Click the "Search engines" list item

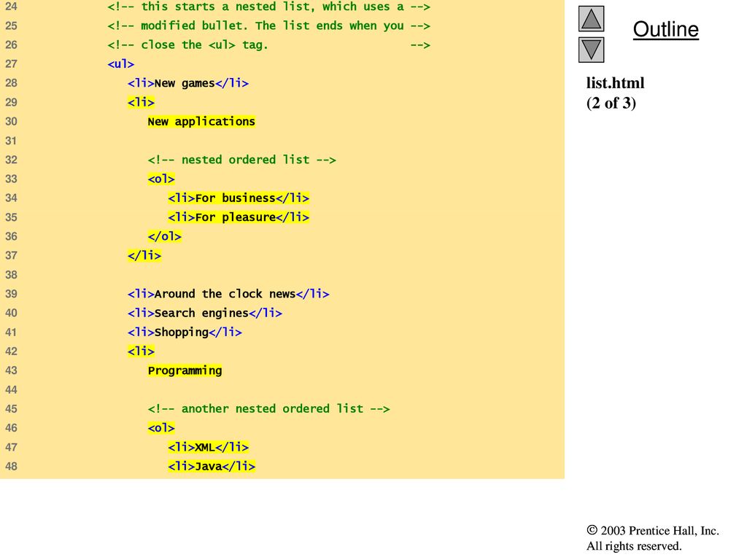(205, 313)
